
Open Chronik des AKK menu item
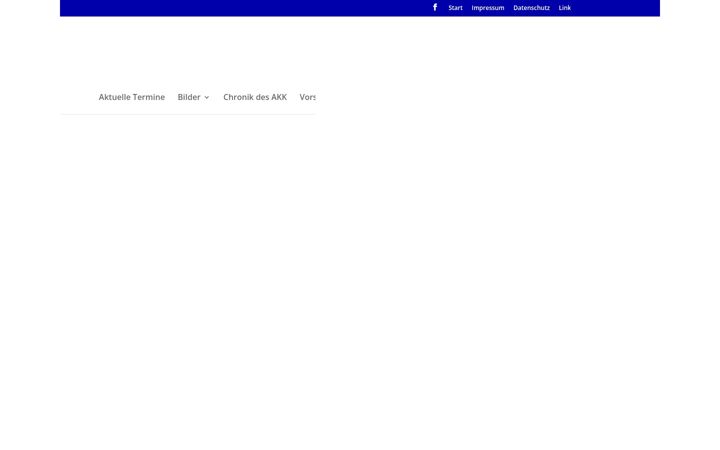[x=255, y=97]
